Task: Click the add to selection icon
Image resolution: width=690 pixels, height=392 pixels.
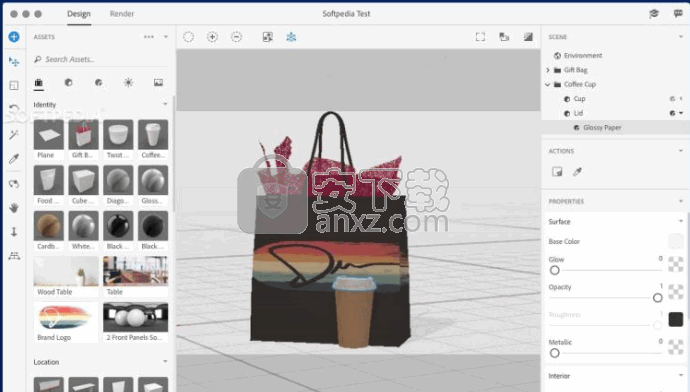Action: (x=212, y=37)
